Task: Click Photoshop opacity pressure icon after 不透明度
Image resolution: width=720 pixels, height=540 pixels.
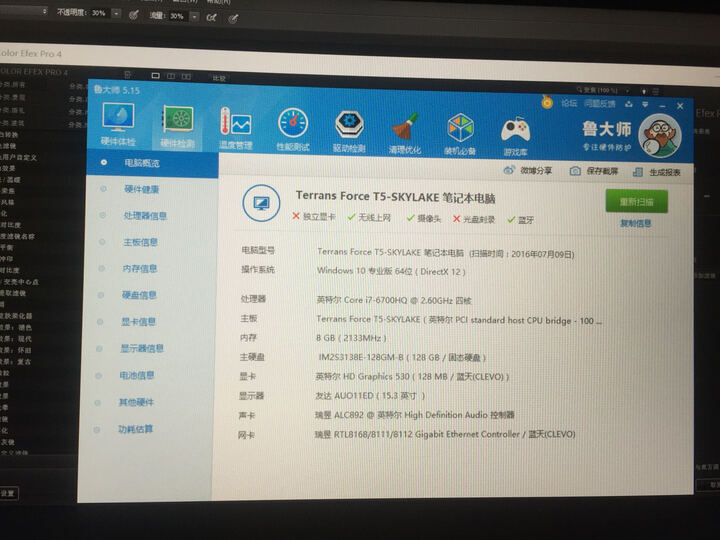Action: click(x=134, y=15)
